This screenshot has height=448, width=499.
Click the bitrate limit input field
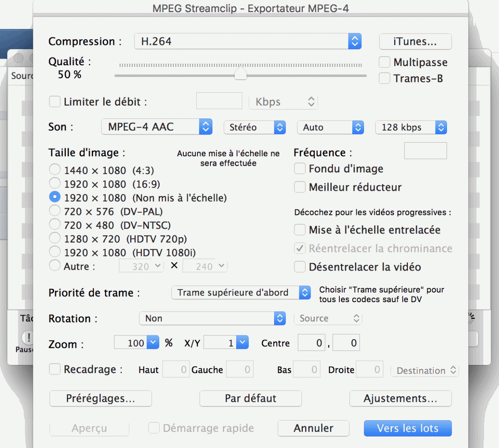click(x=219, y=101)
